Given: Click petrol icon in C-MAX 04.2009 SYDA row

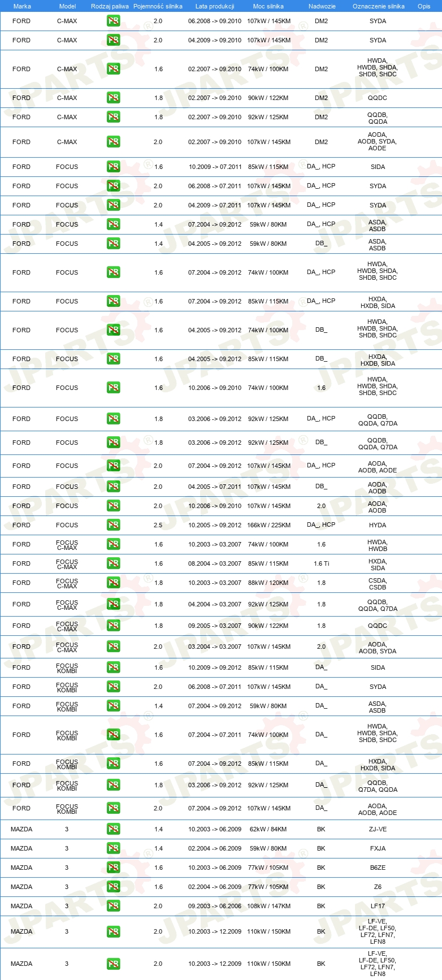Looking at the screenshot, I should pos(113,40).
